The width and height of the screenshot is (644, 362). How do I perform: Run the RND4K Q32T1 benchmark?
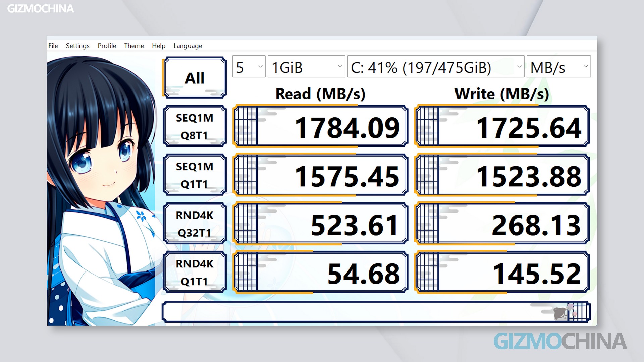(x=195, y=224)
